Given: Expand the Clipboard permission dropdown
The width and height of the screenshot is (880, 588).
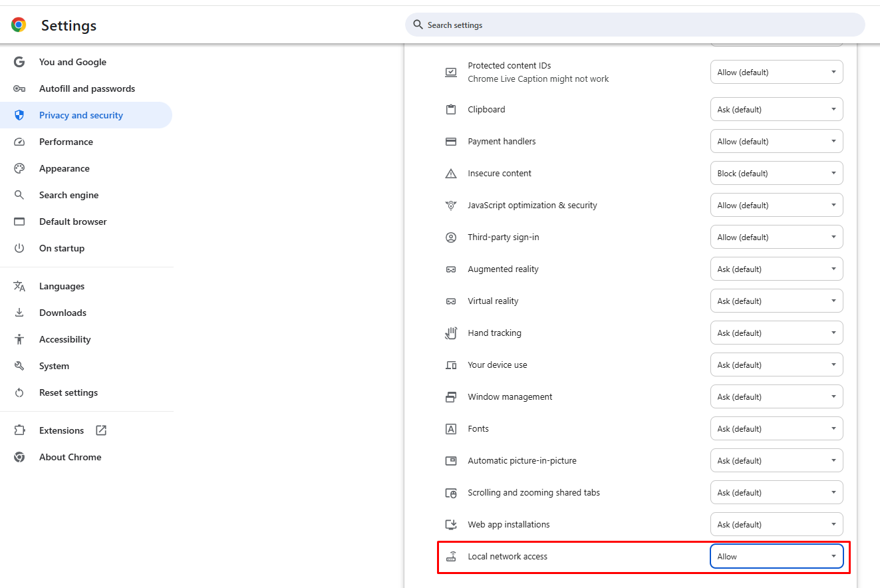Looking at the screenshot, I should coord(776,110).
